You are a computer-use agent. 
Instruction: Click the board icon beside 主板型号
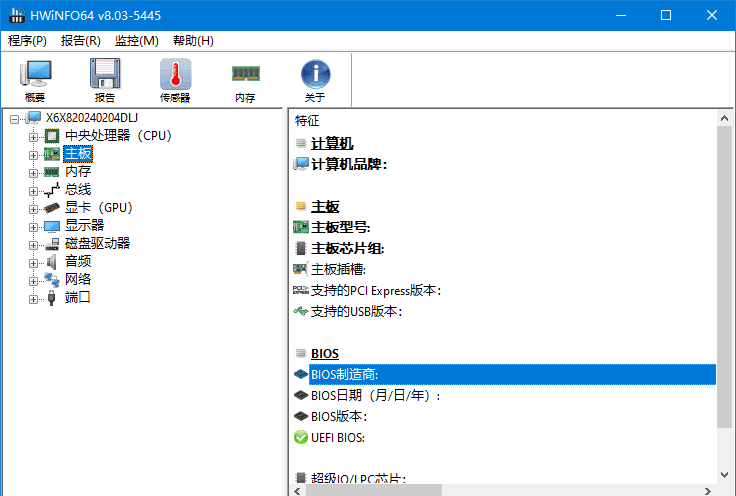click(x=300, y=227)
